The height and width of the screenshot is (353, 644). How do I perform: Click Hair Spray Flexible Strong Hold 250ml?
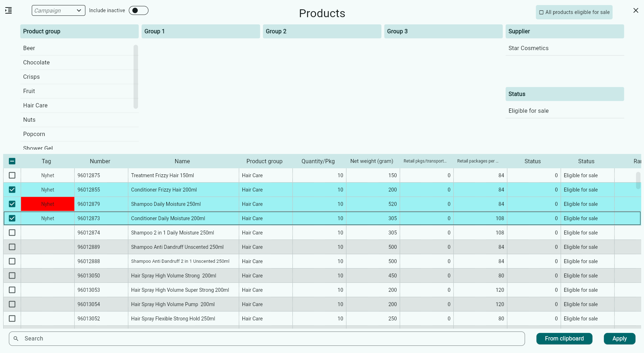point(173,319)
